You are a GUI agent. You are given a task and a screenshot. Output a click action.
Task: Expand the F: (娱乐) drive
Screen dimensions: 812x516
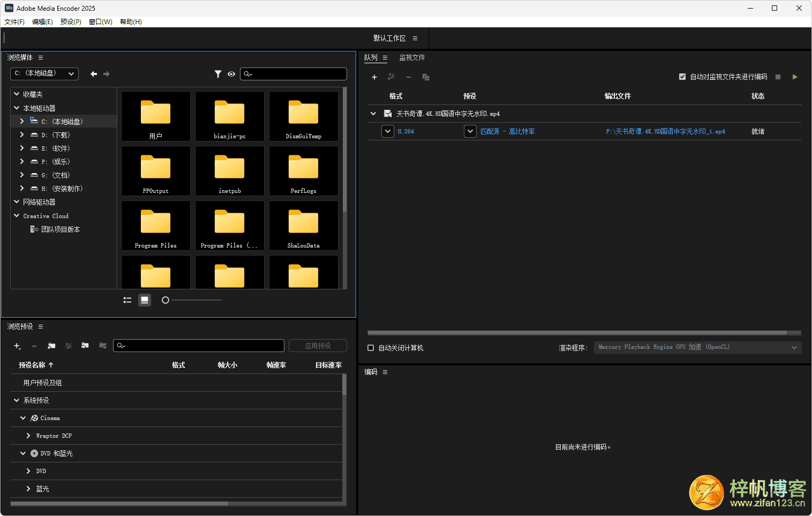[x=22, y=161]
